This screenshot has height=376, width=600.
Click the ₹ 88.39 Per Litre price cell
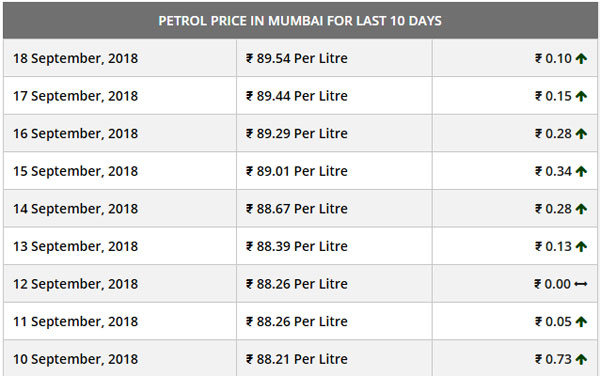(334, 246)
